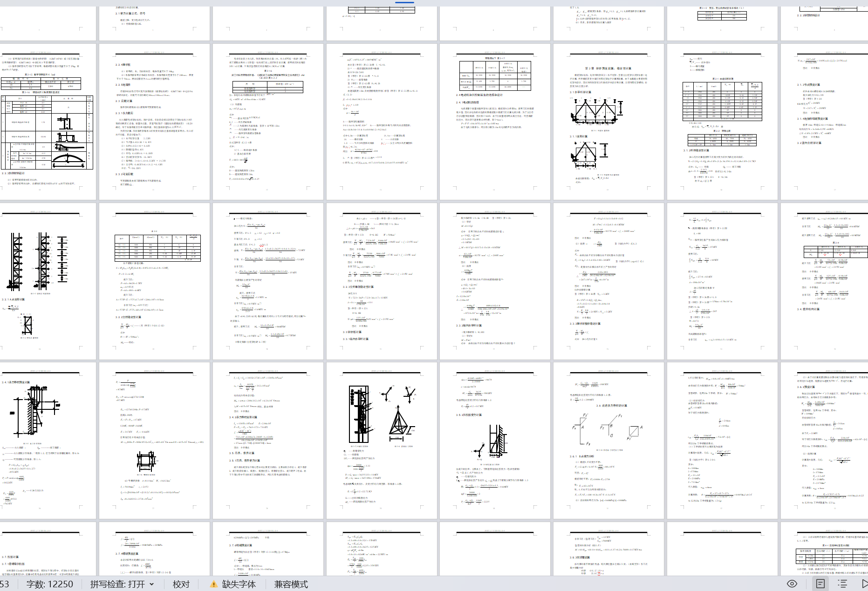Image resolution: width=868 pixels, height=591 pixels.
Task: Toggle eye protection mode icon in status bar
Action: coord(792,584)
